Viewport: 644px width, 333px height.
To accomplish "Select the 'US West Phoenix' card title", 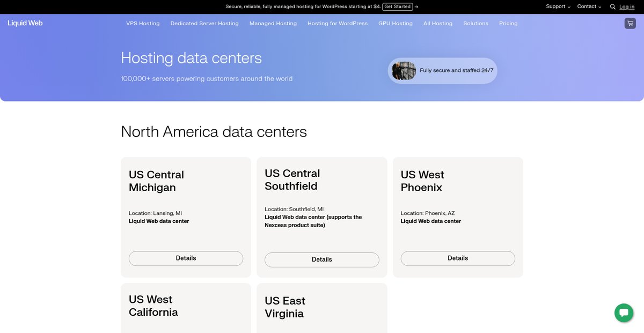I will 422,181.
